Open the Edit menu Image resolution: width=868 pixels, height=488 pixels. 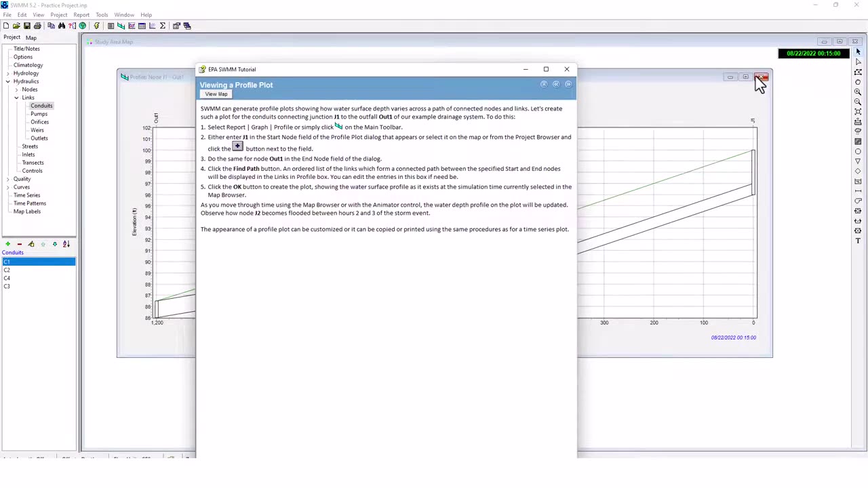(22, 14)
